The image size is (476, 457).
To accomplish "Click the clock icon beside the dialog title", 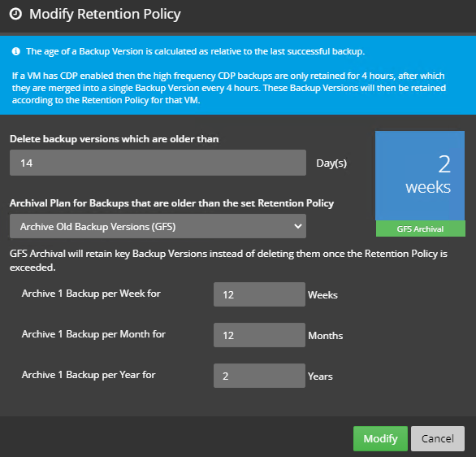I will [x=15, y=14].
